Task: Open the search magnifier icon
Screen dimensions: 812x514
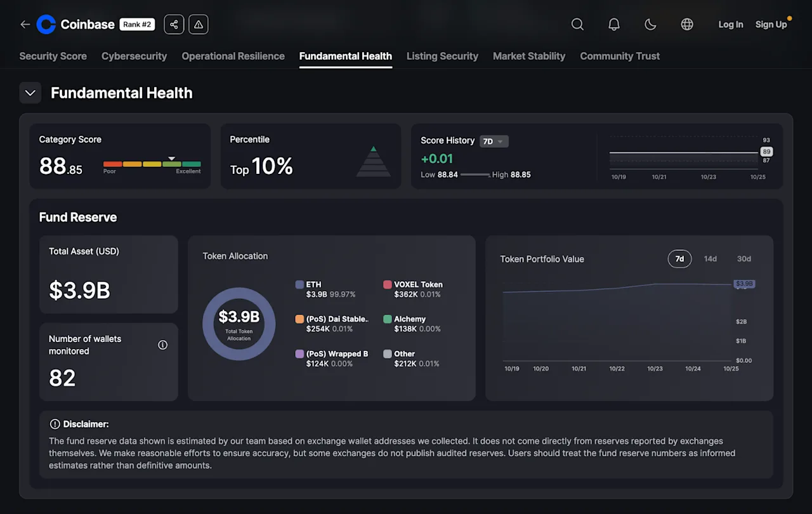Action: pos(577,25)
